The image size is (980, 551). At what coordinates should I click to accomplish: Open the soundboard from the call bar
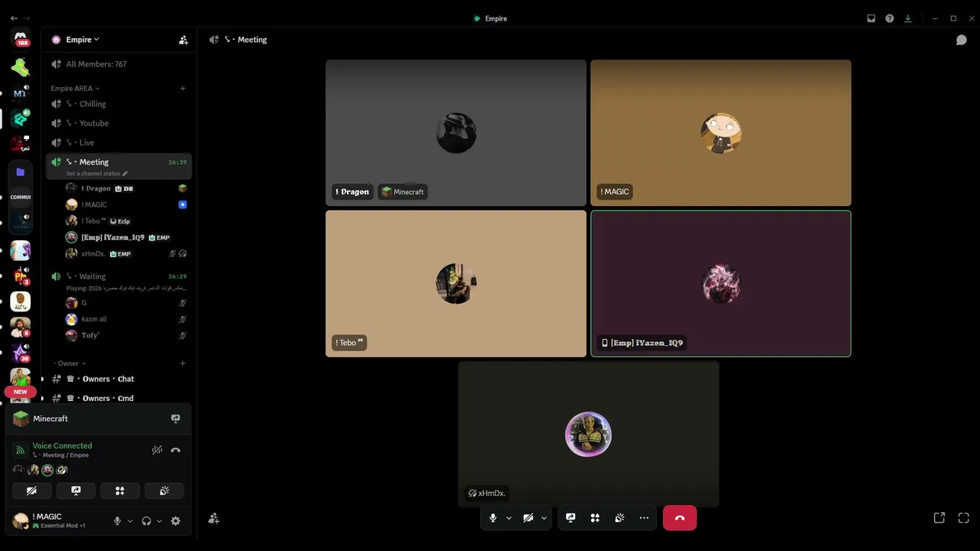(619, 518)
